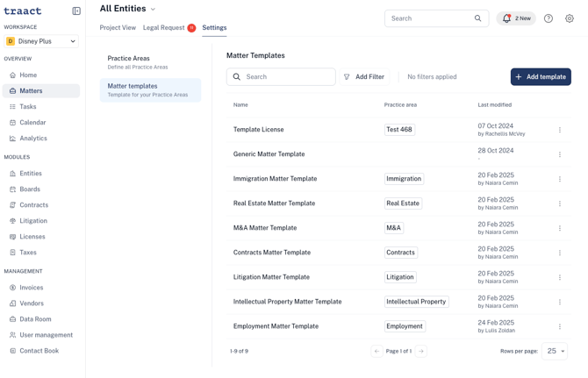Screen dimensions: 588x378
Task: Sort by the Name column header
Action: (x=240, y=105)
